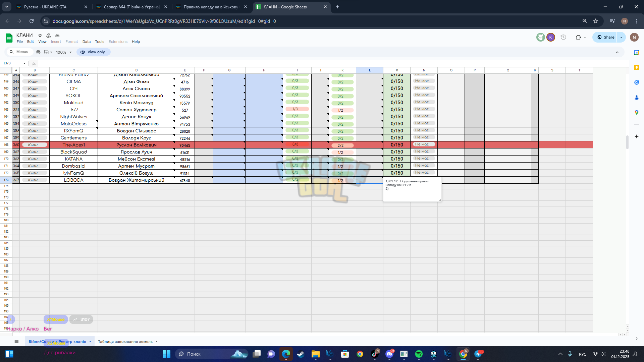Click the Meet camera icon
This screenshot has width=644, height=362.
pyautogui.click(x=578, y=37)
